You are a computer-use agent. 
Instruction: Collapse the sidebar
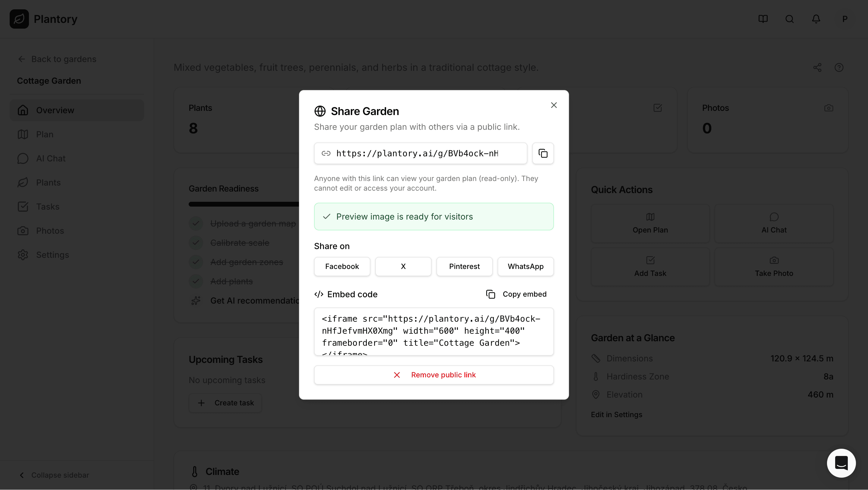click(x=54, y=475)
